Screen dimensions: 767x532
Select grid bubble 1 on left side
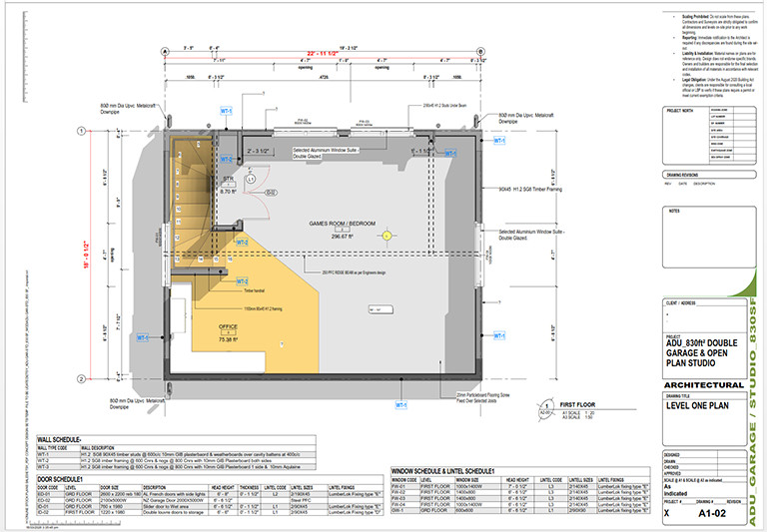click(82, 131)
